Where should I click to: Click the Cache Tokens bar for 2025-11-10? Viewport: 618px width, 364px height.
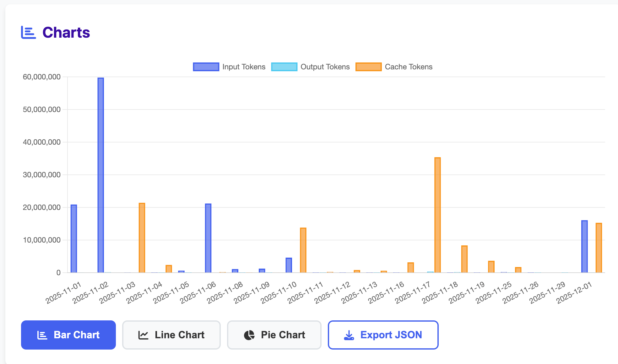pyautogui.click(x=303, y=250)
